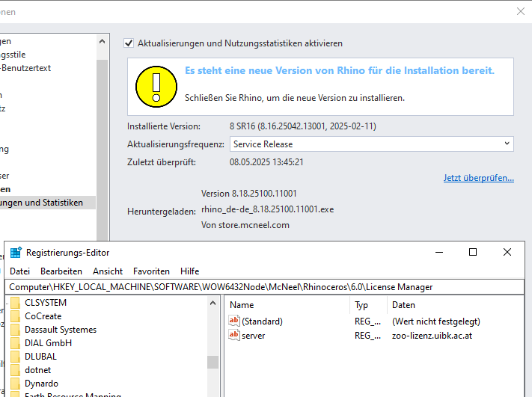Select the DLUBAL registry key
Screen dimensions: 532x397
click(40, 357)
